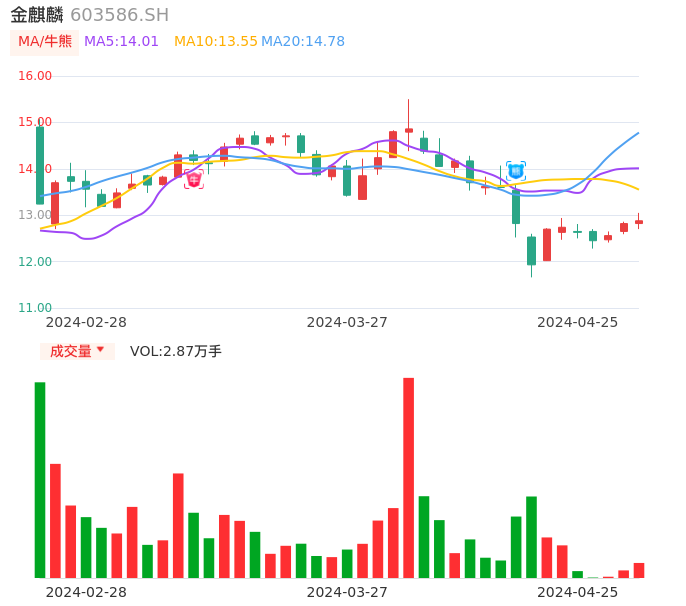686x606 pixels.
Task: Click the stock code 603586.SH
Action: 119,15
